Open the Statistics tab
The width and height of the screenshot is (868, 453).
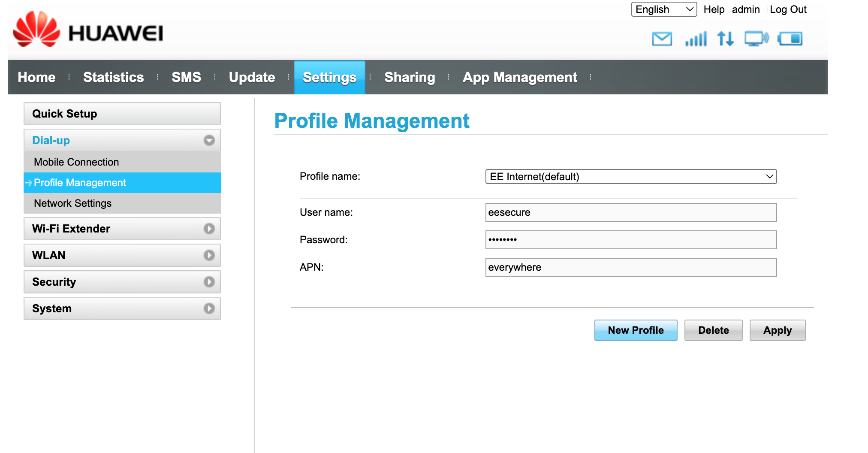click(x=113, y=77)
